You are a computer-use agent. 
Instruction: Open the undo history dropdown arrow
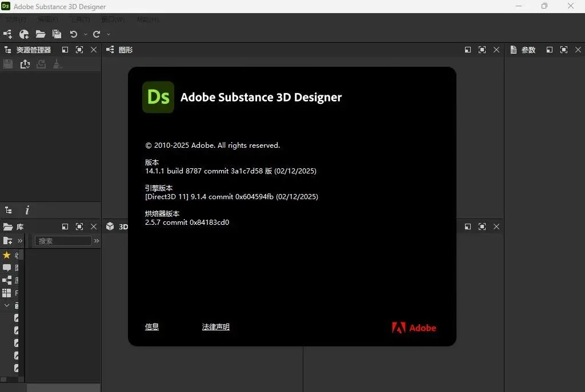click(86, 34)
